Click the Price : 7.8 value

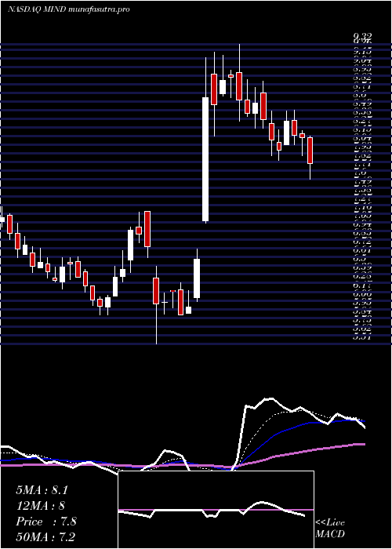(x=45, y=522)
